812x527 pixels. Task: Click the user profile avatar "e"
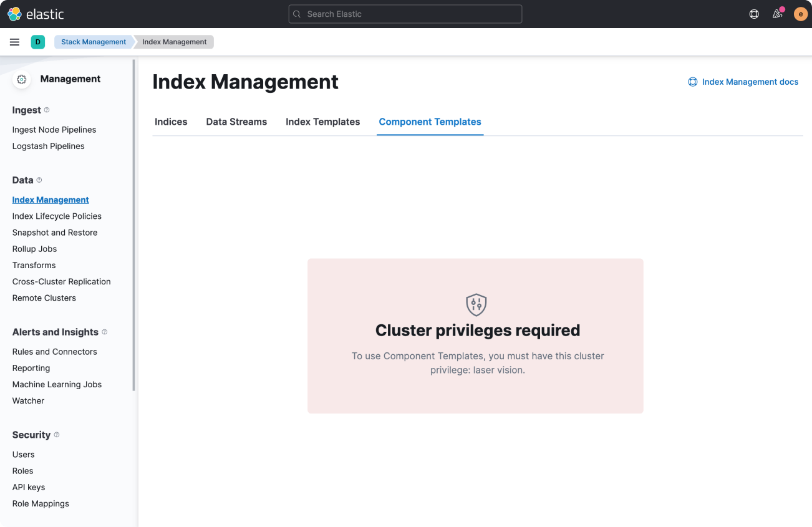click(800, 14)
